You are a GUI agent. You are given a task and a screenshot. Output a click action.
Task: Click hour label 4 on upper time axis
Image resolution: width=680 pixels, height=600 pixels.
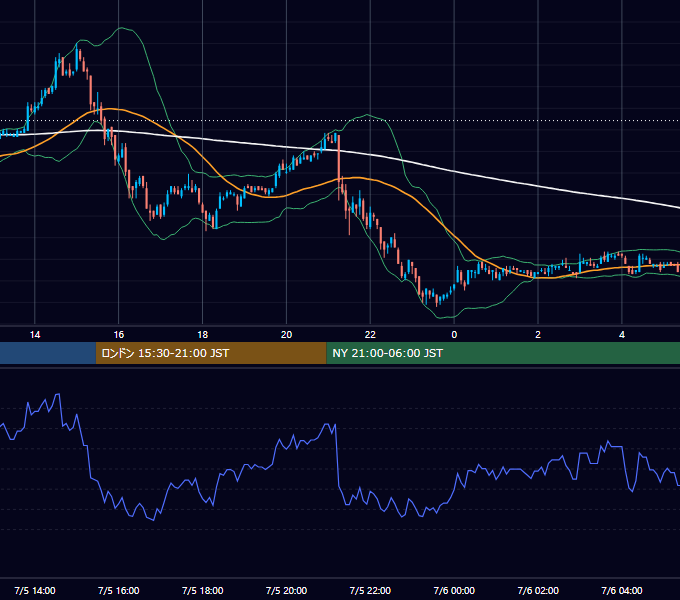tap(622, 335)
